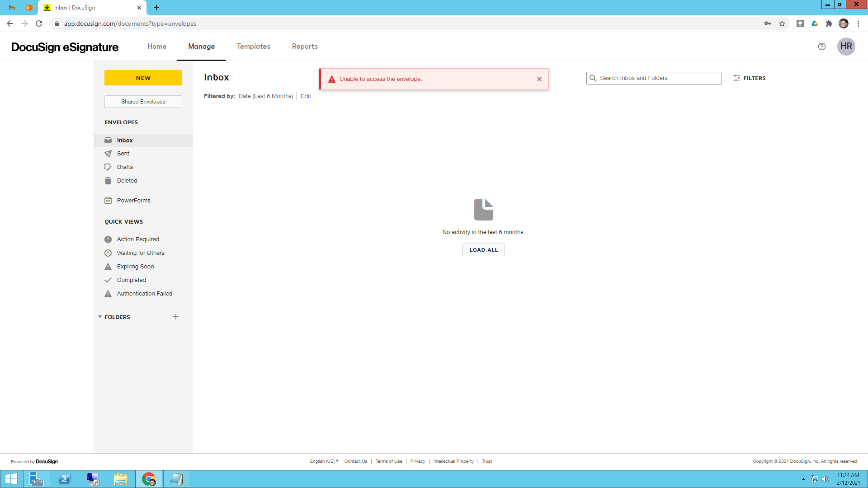Open File Explorer from taskbar
This screenshot has width=868, height=488.
point(121,479)
